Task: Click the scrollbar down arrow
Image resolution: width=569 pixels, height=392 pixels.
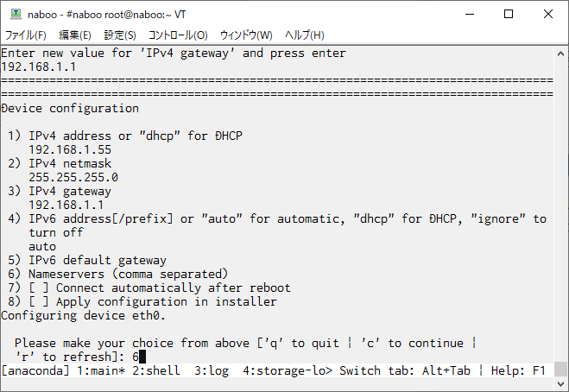Action: pos(560,383)
